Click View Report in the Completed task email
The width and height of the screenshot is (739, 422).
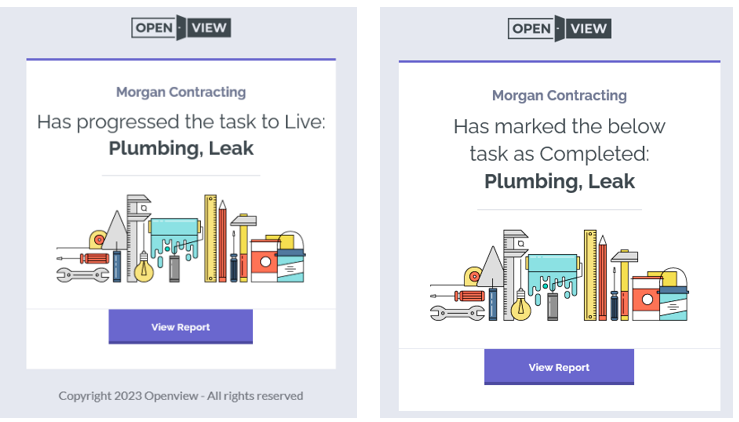point(559,367)
